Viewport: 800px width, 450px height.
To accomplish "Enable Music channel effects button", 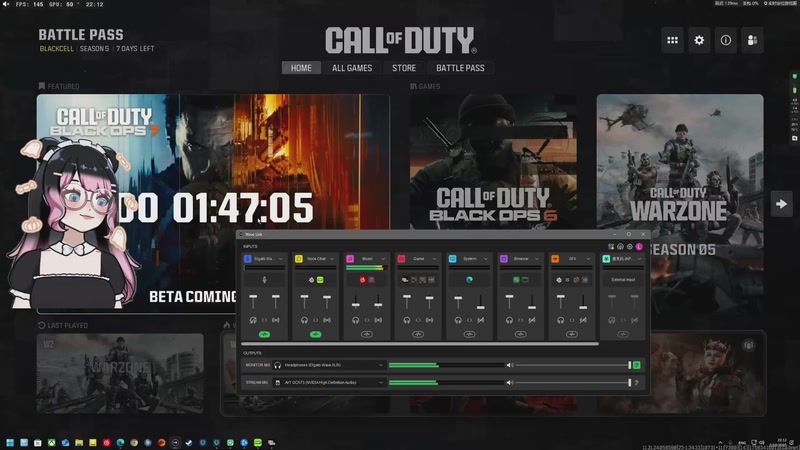I will point(367,334).
